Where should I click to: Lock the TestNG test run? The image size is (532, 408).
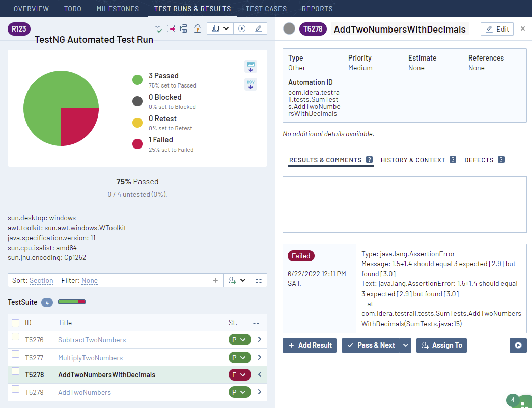click(197, 28)
